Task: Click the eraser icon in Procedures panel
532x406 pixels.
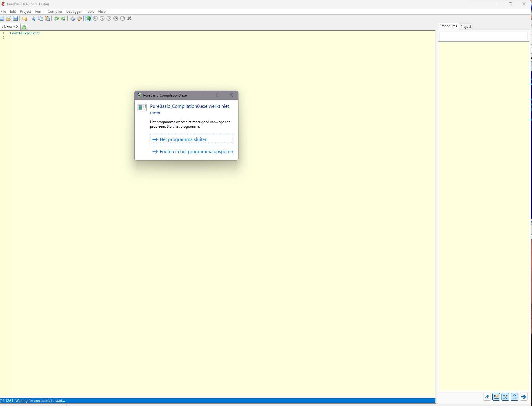Action: 487,397
